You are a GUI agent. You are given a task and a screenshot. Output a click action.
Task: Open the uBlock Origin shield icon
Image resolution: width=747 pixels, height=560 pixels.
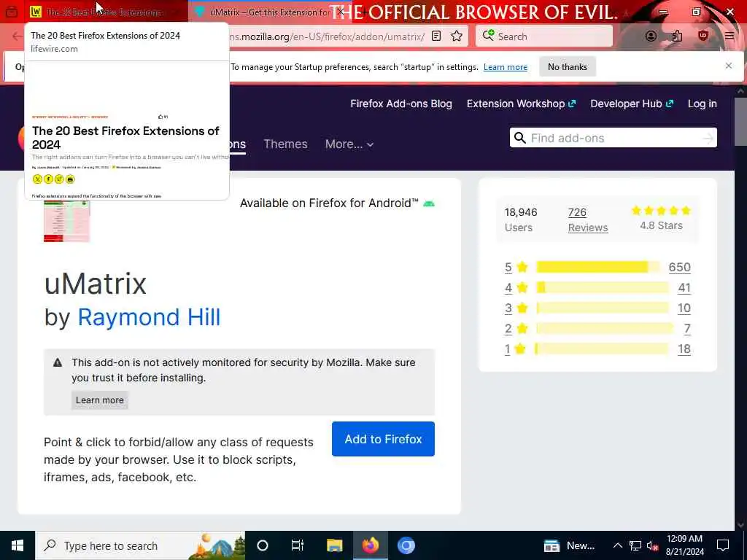click(703, 36)
